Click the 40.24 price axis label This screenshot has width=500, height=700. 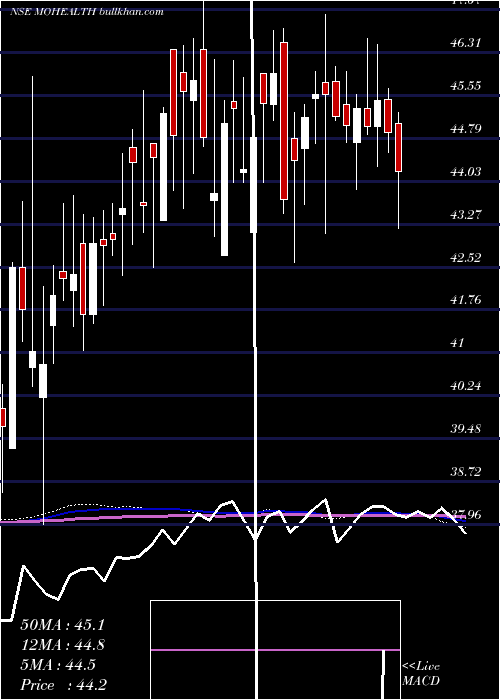[x=466, y=386]
